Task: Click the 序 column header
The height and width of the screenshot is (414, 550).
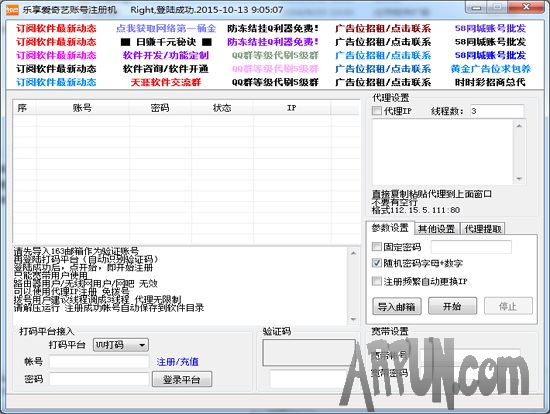Action: point(24,108)
